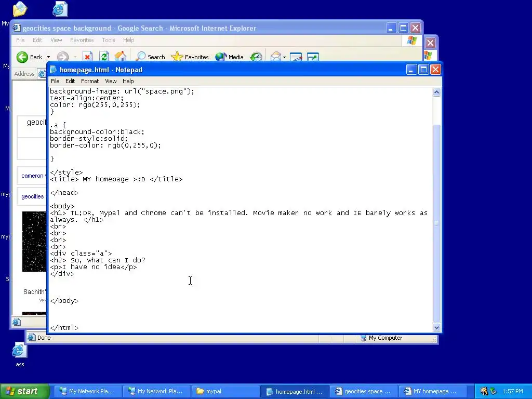Viewport: 532px width, 399px height.
Task: Open the Internet Explorer View menu
Action: 56,40
